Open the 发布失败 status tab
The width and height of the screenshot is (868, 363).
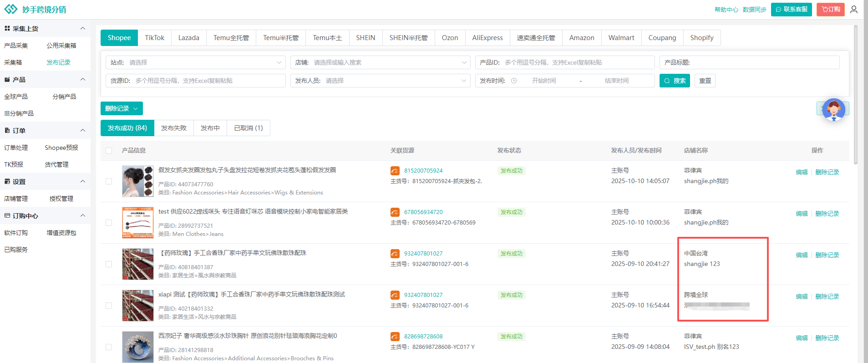pyautogui.click(x=174, y=128)
